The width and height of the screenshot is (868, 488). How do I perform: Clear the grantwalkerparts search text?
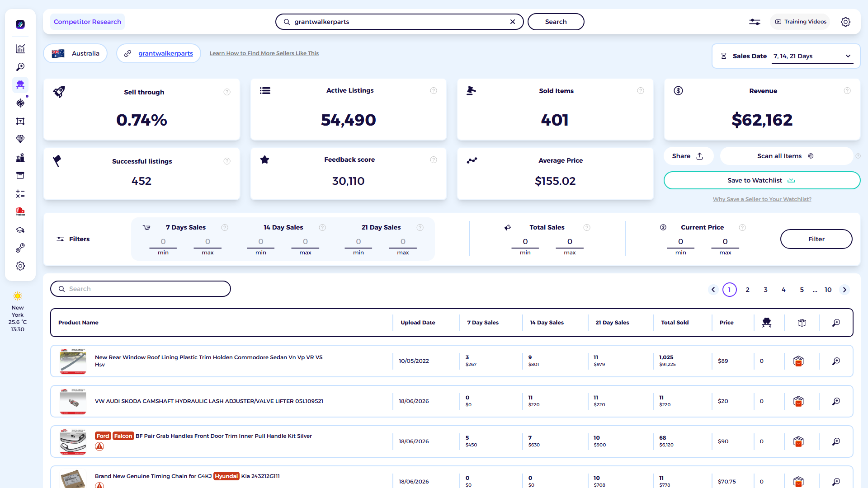pyautogui.click(x=513, y=22)
